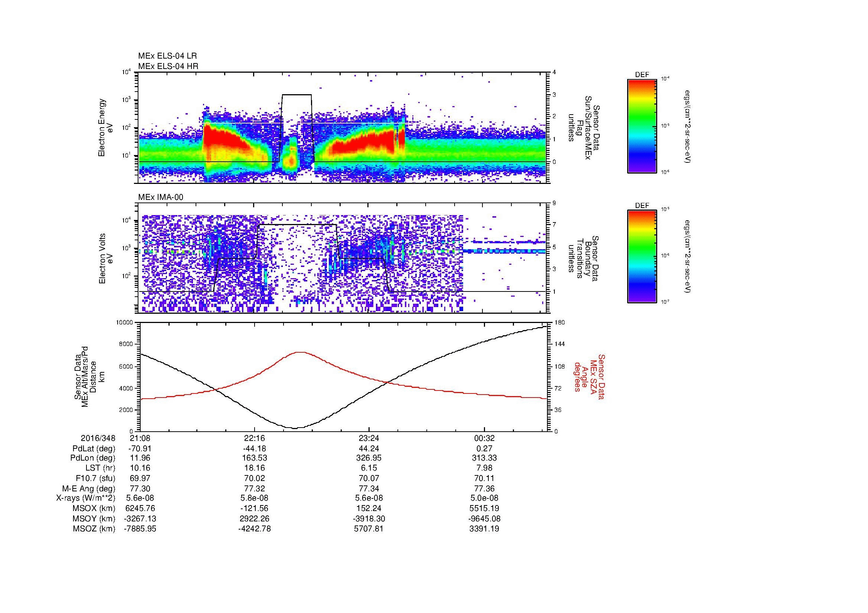Click the PdLat value '-44.18'
Viewport: 868px width, 613px height.
255,449
